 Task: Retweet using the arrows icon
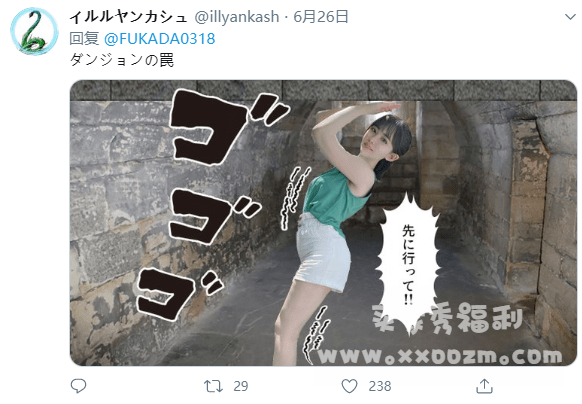213,386
